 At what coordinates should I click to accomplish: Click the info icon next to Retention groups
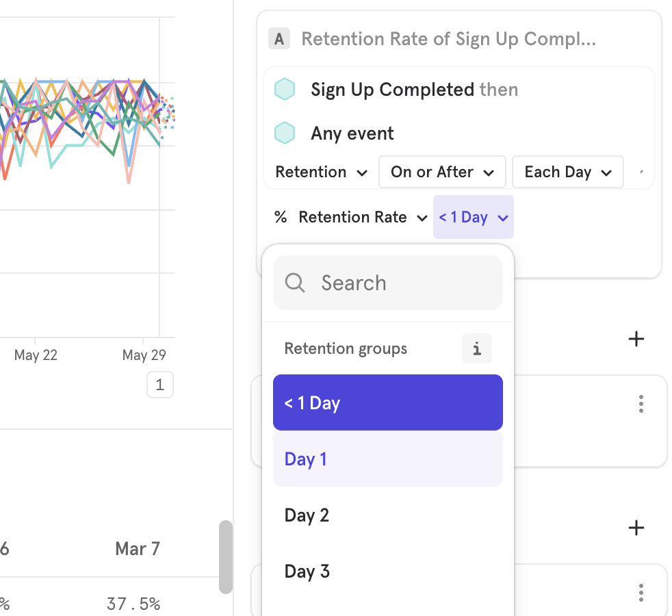(x=476, y=348)
